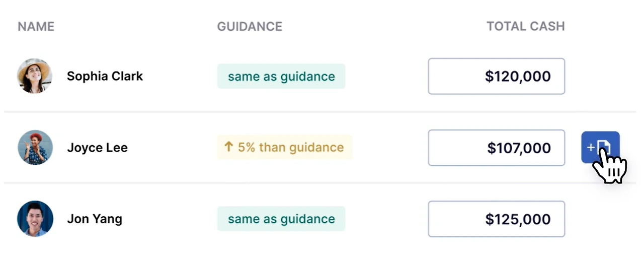Edit Sophia Clark's $120,000 total cash field
This screenshot has height=259, width=644.
click(x=496, y=76)
